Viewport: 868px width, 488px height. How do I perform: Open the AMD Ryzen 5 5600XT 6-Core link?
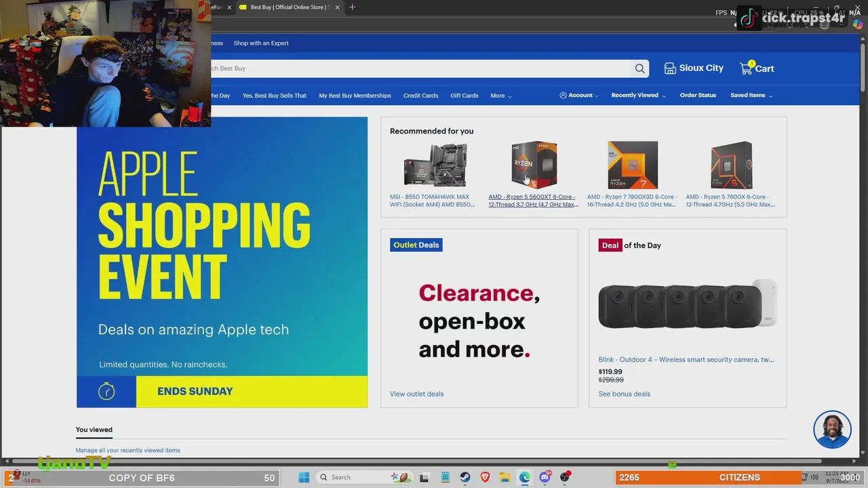click(533, 201)
